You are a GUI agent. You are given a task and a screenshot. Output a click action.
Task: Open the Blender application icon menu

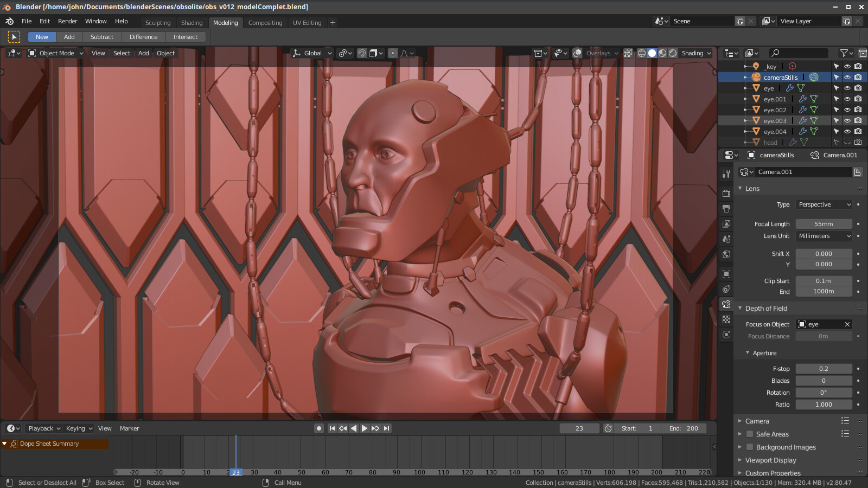(10, 21)
